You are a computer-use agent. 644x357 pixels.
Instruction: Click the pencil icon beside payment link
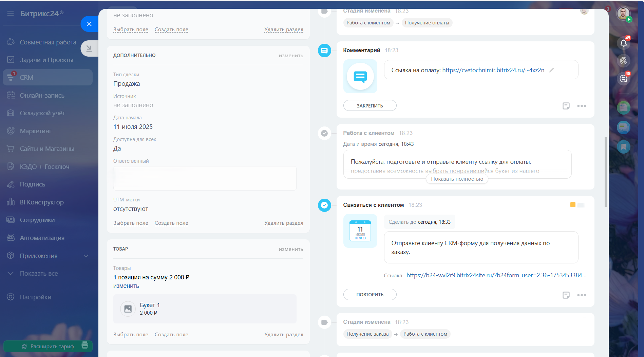552,70
